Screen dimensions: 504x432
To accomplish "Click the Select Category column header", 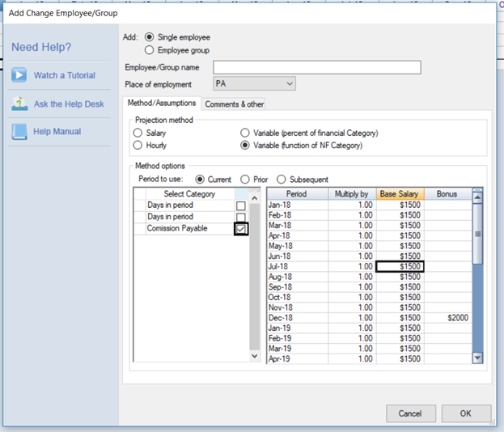I will click(189, 194).
